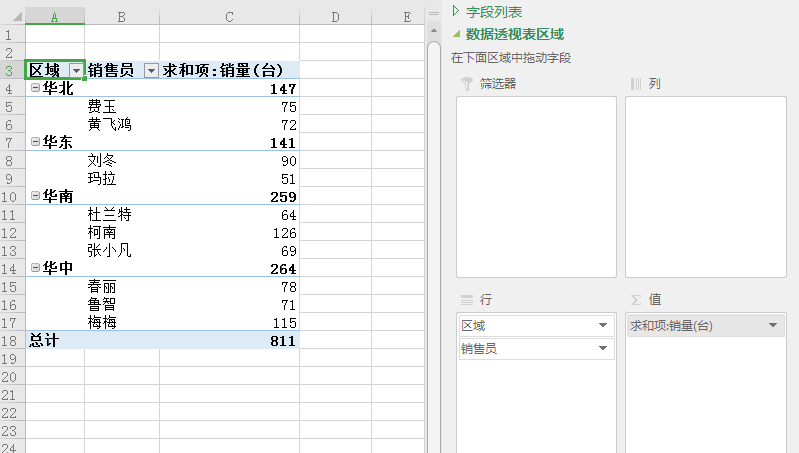Click the split handle above the scrollbar
This screenshot has height=453, width=799.
(434, 14)
